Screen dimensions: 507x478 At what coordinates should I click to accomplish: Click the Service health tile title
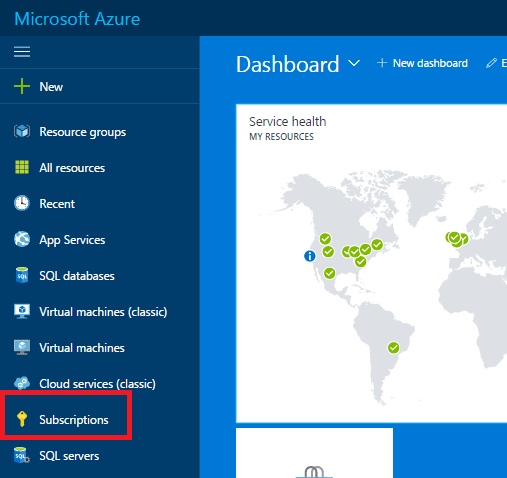[287, 121]
